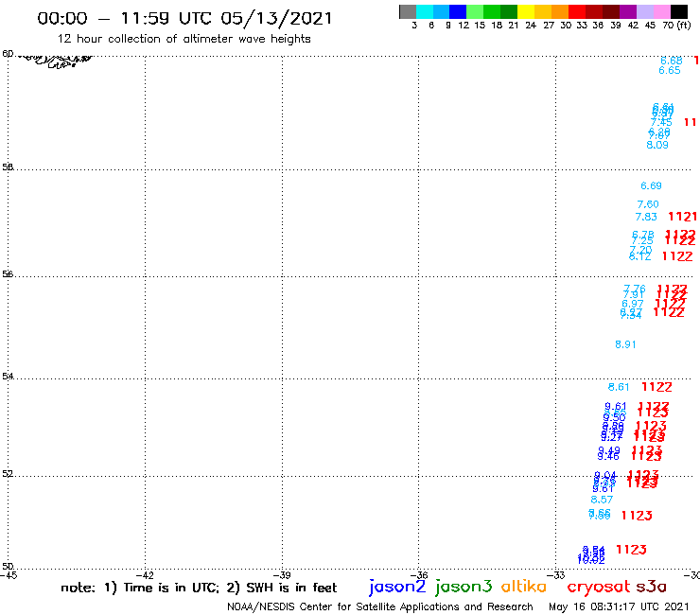Viewport: 700px width, 615px height.
Task: Choose the dark blue swatch above the 12 label
Action: coord(459,11)
